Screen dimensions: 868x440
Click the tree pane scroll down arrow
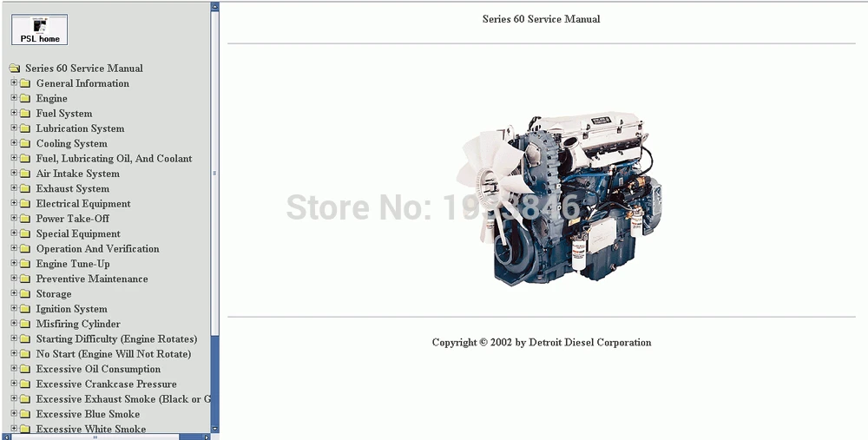[214, 429]
